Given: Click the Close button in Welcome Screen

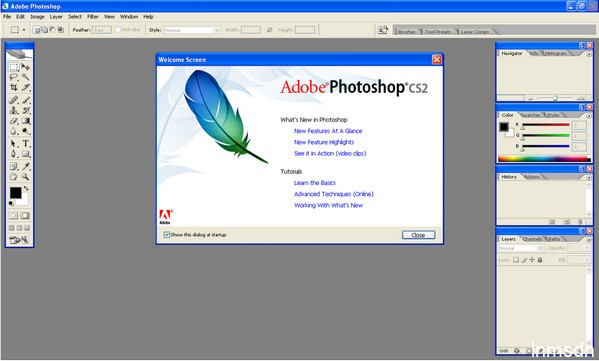Looking at the screenshot, I should (418, 235).
